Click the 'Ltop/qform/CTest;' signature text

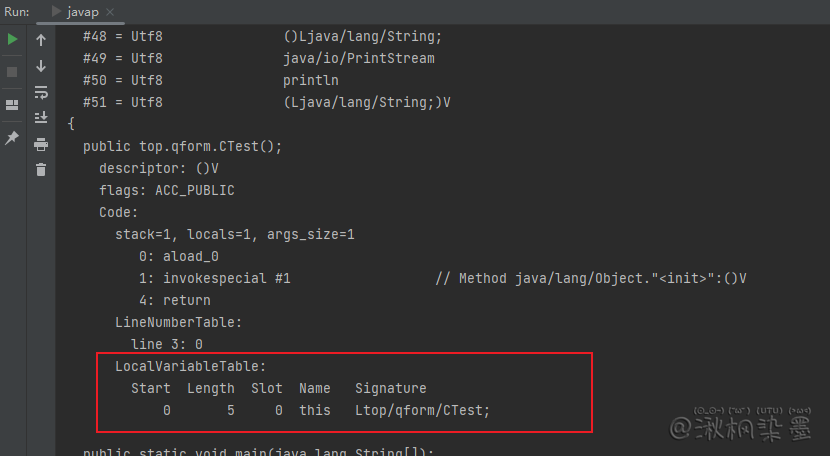422,410
